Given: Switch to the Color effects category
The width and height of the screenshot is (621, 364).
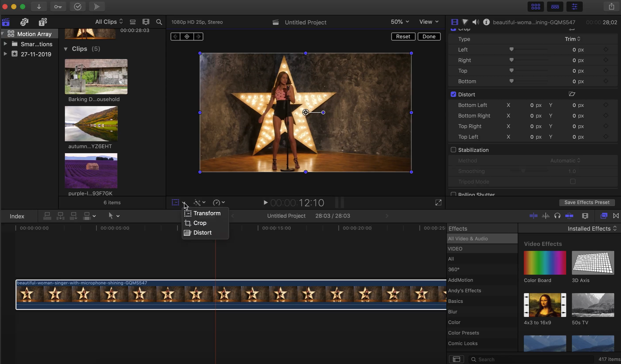Looking at the screenshot, I should (x=454, y=322).
